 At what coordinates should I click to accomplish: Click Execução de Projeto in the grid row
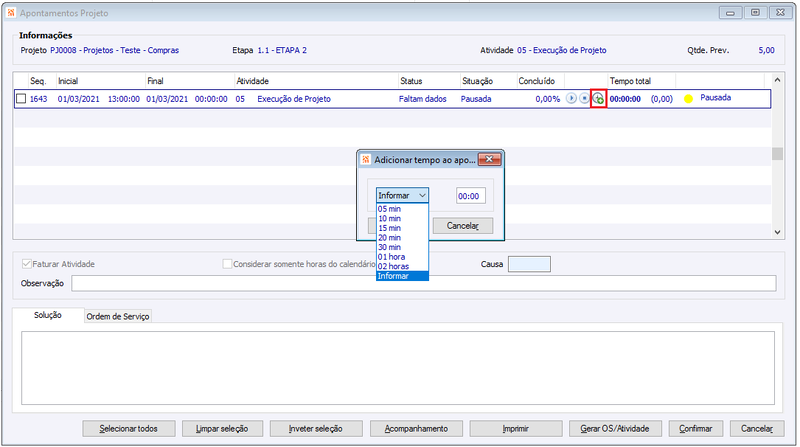click(x=294, y=99)
